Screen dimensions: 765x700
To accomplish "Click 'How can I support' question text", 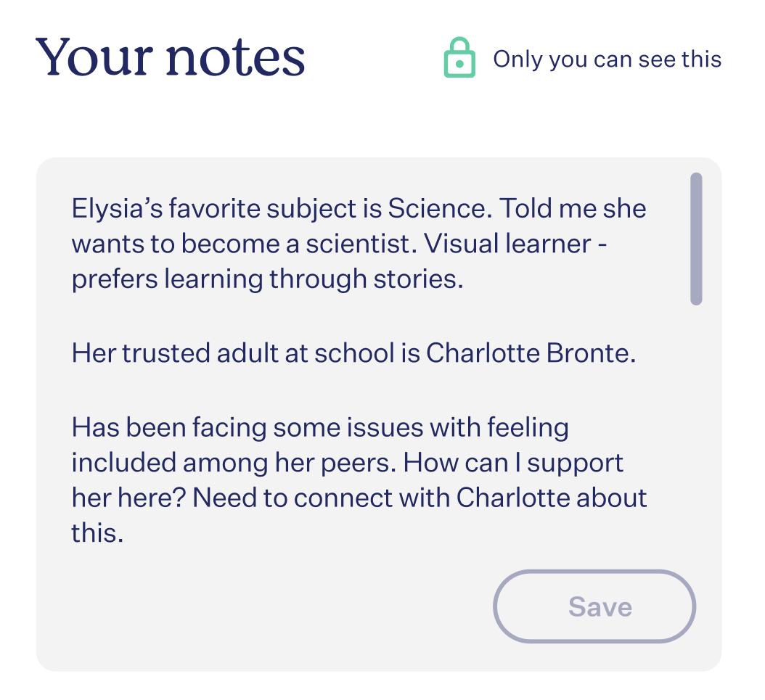I will pyautogui.click(x=513, y=463).
